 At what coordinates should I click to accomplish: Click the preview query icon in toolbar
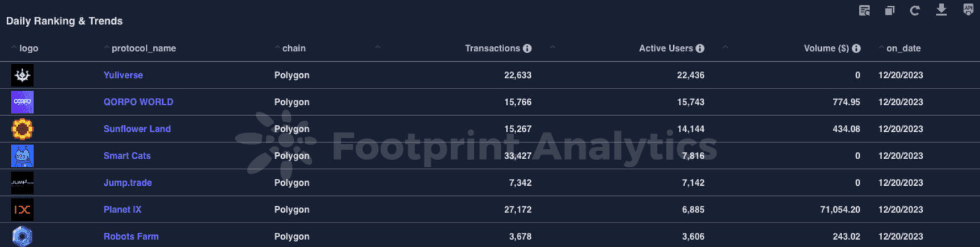(864, 11)
